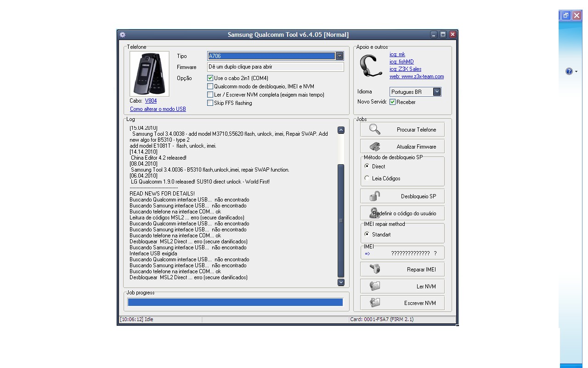
Task: Minimize the Samsung Qualcomm Tool window
Action: pos(434,34)
